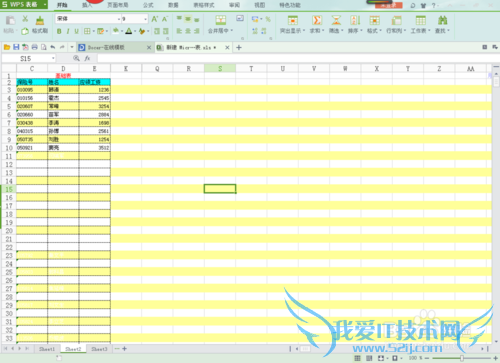Toggle Italic formatting

click(x=68, y=31)
